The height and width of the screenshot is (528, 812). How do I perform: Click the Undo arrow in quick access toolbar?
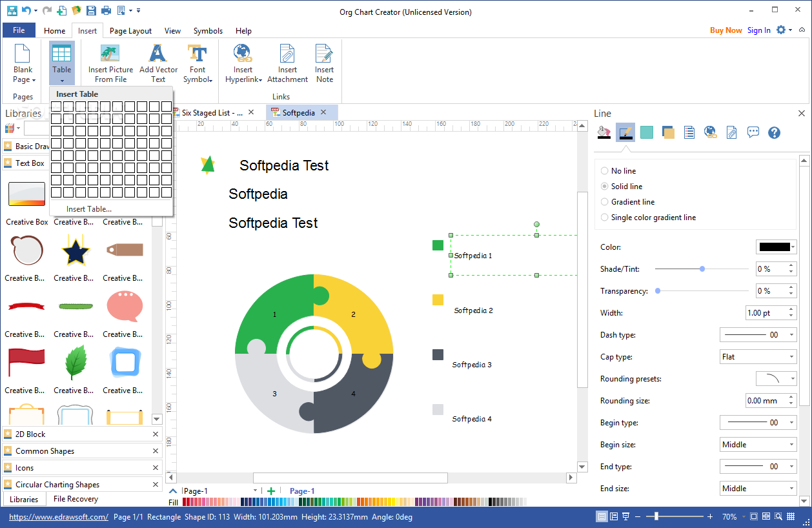tap(26, 10)
